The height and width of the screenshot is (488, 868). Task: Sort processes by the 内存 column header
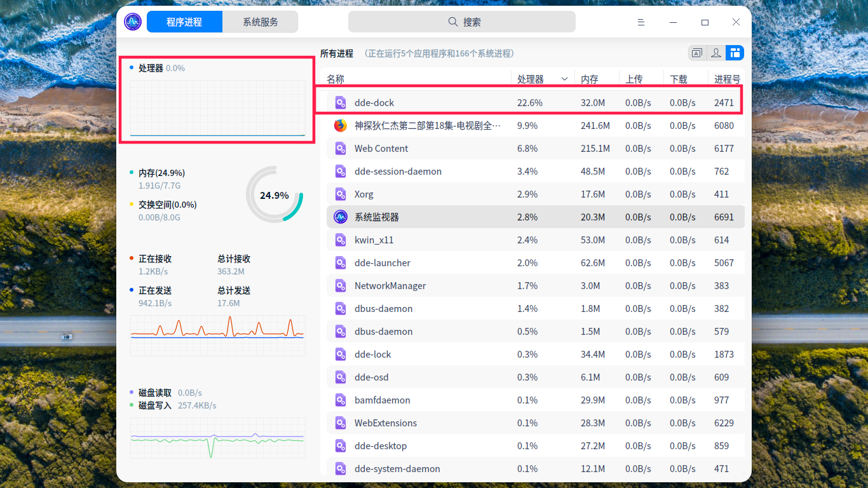590,78
